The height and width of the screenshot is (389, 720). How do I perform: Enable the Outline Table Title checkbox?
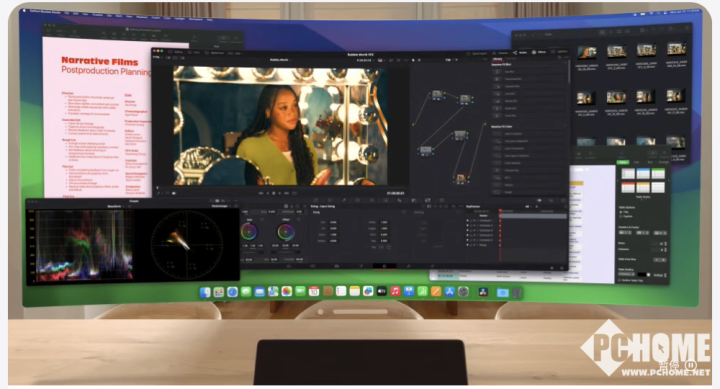pyautogui.click(x=619, y=280)
